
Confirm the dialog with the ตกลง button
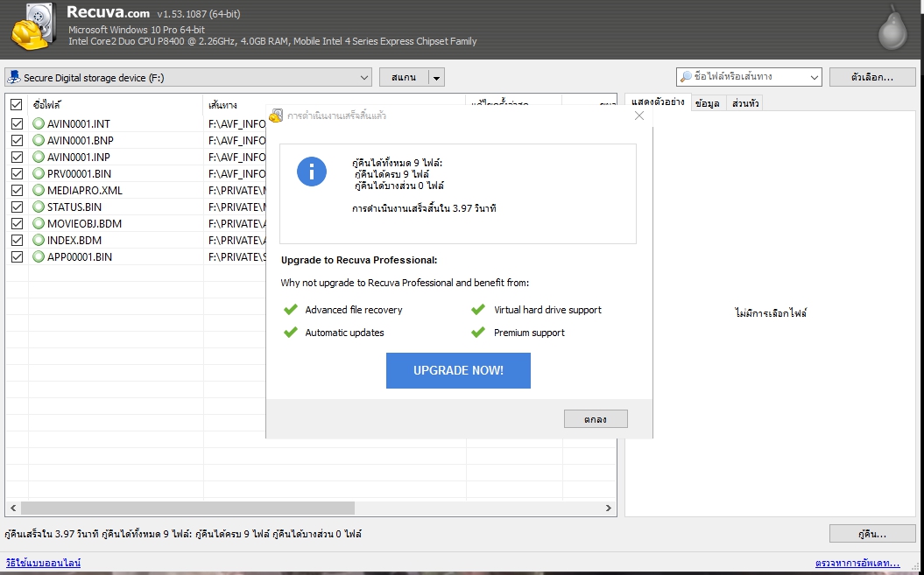click(x=596, y=419)
